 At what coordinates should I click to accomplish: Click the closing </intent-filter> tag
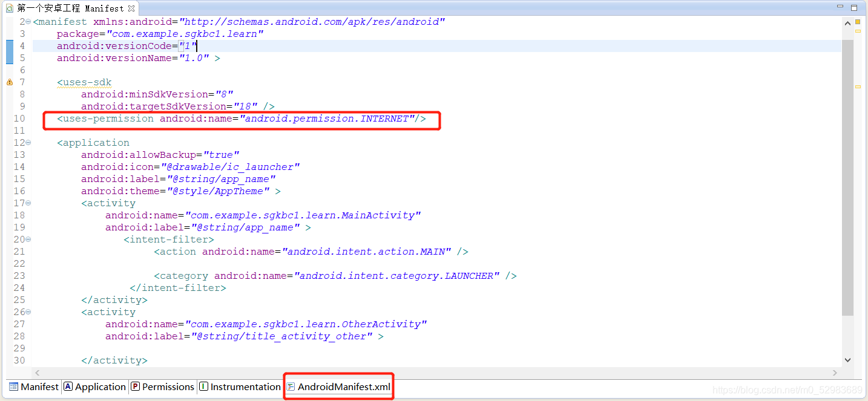[x=178, y=288]
